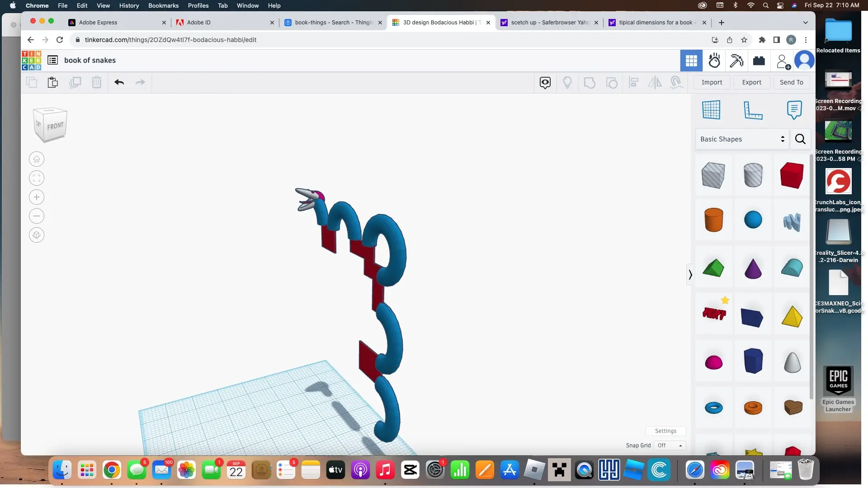Select the magenta Half Sphere shape
The image size is (868, 488).
[x=714, y=362]
